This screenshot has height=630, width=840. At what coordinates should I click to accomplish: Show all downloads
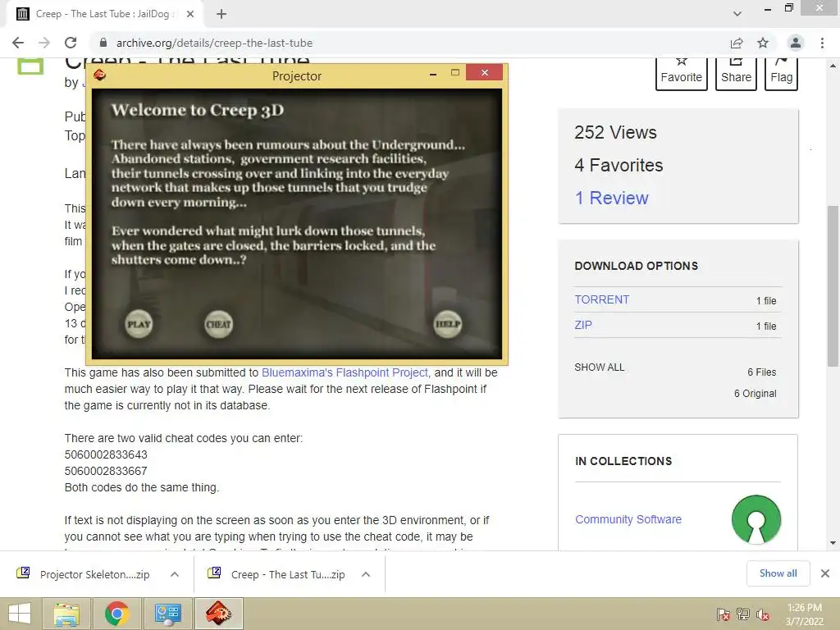tap(778, 573)
